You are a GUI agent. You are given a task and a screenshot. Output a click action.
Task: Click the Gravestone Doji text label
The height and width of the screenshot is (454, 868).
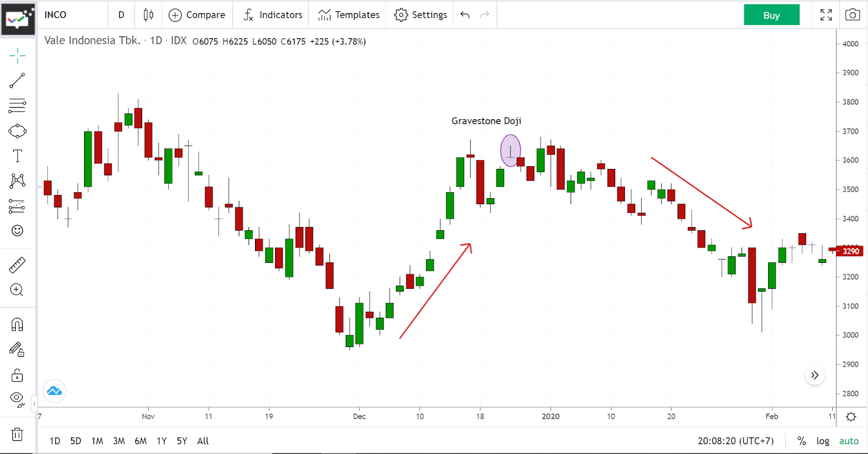pyautogui.click(x=486, y=121)
